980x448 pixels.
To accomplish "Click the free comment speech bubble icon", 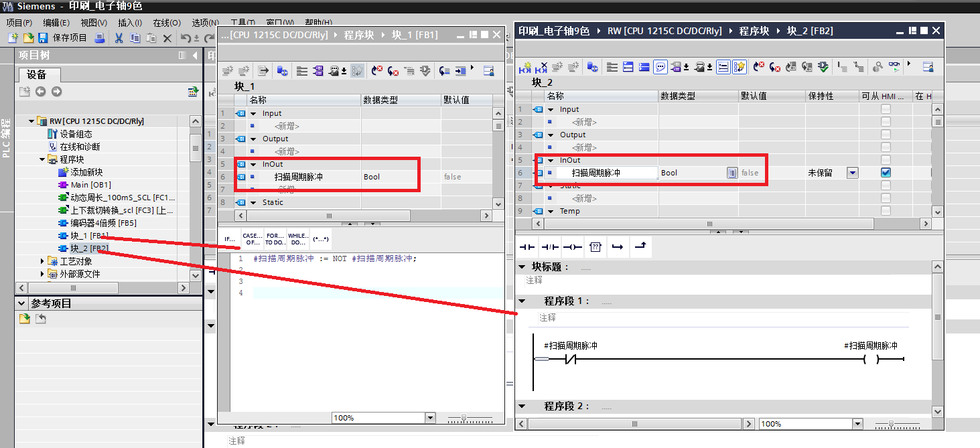I will pos(660,67).
